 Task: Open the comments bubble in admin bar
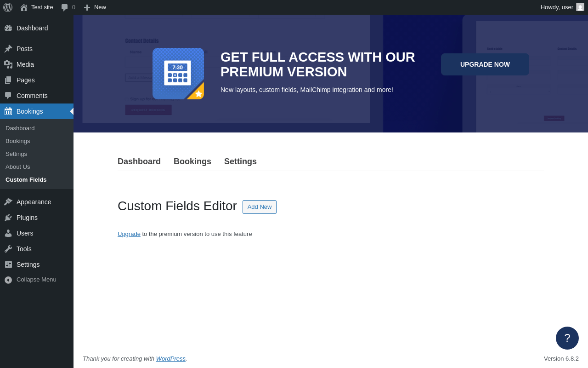(65, 7)
